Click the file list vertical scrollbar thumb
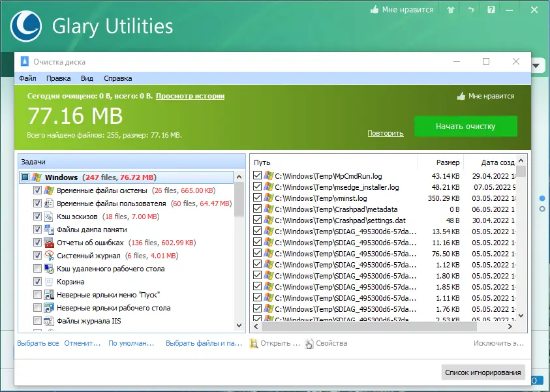The width and height of the screenshot is (550, 392). (x=521, y=171)
